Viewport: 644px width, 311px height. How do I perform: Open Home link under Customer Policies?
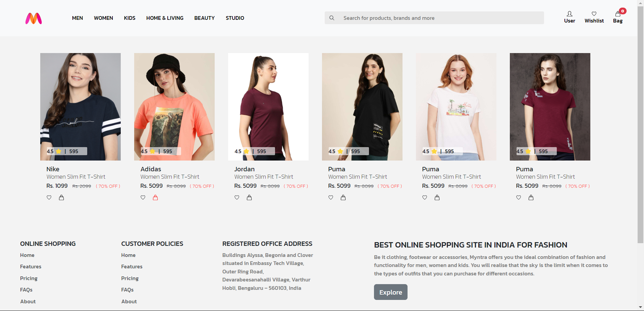(128, 255)
